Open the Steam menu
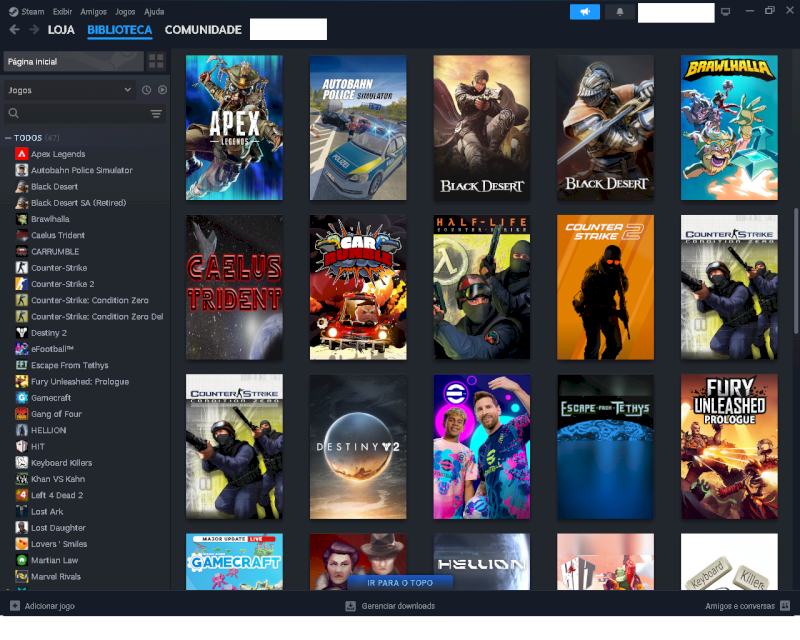 pos(27,11)
